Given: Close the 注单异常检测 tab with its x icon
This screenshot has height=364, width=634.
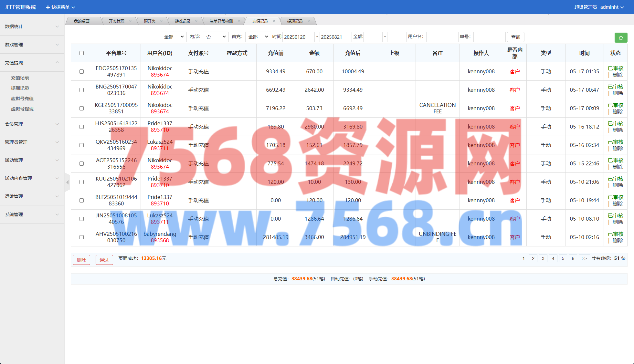Looking at the screenshot, I should 239,21.
